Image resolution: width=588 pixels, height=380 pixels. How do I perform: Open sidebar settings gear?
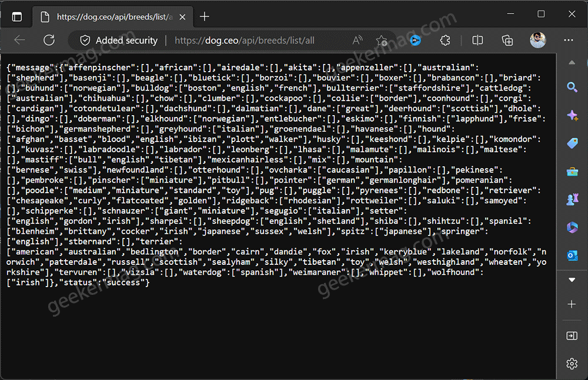coord(572,364)
